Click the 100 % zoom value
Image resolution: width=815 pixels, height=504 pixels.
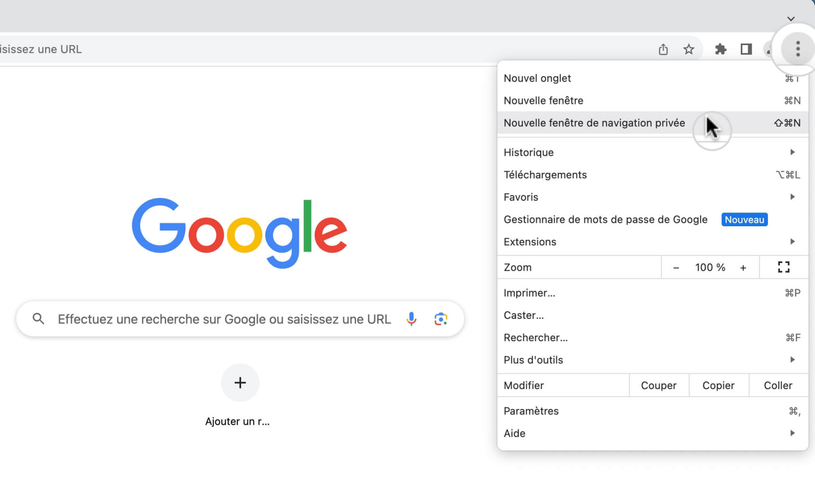point(710,267)
